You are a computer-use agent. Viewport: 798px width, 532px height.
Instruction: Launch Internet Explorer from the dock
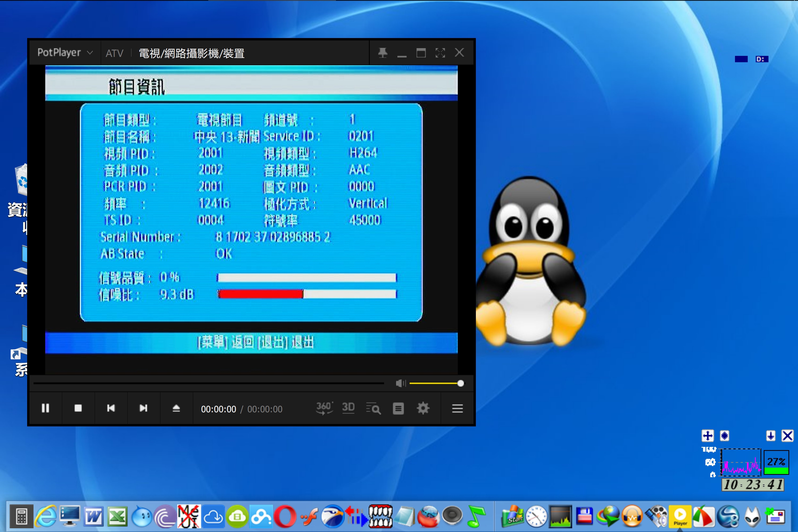pos(46,516)
